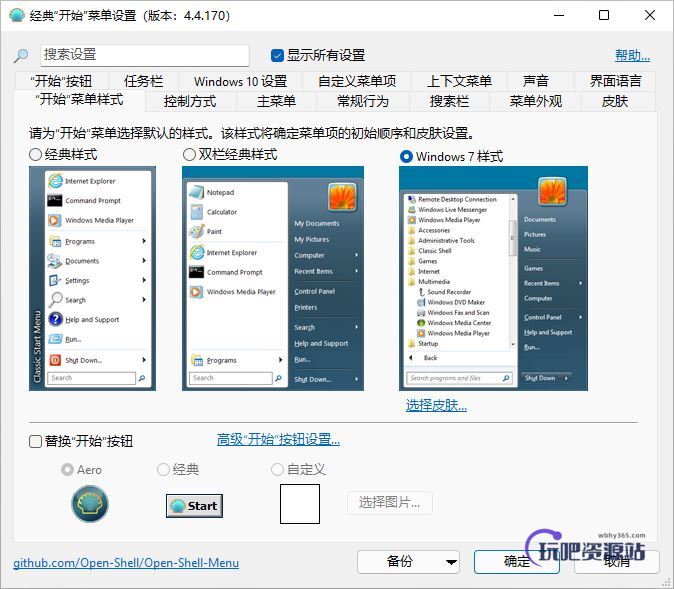
Task: Click the Classic style menu preview image
Action: click(92, 279)
